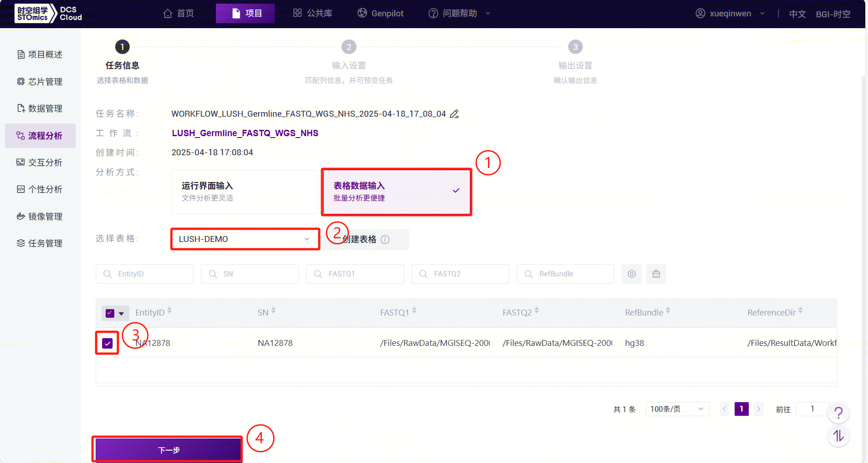Click the ReferenceDir /Files/ResultData cell
The image size is (868, 463).
tap(792, 343)
